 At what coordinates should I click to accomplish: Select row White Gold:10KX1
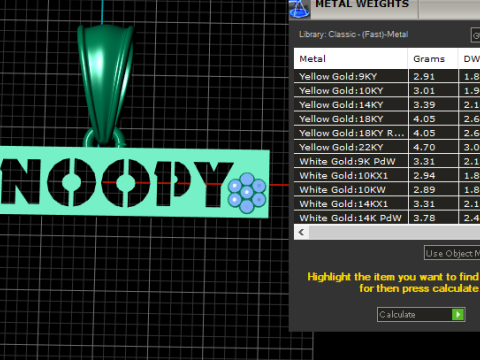coord(387,176)
